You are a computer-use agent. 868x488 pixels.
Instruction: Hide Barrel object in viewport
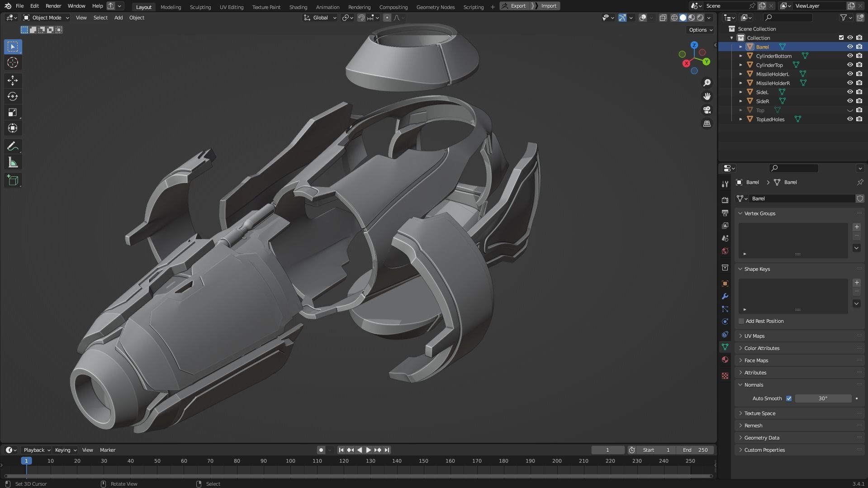[x=849, y=47]
